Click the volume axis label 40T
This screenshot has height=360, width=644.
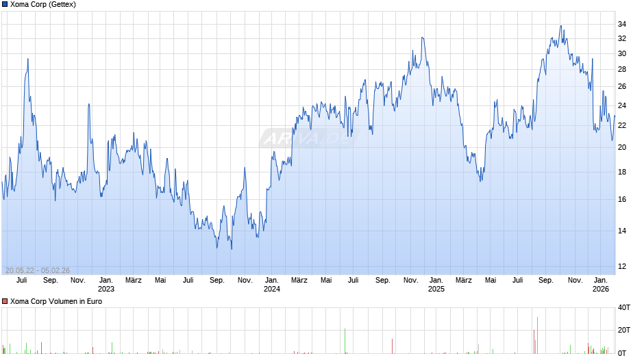(x=624, y=307)
